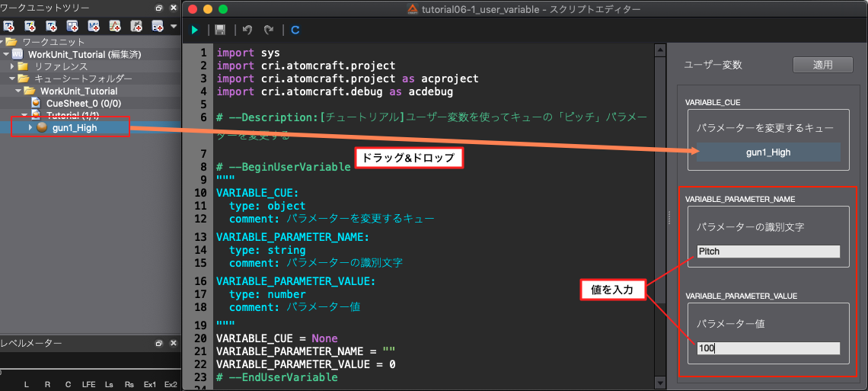Undo the last script edit

point(247,30)
